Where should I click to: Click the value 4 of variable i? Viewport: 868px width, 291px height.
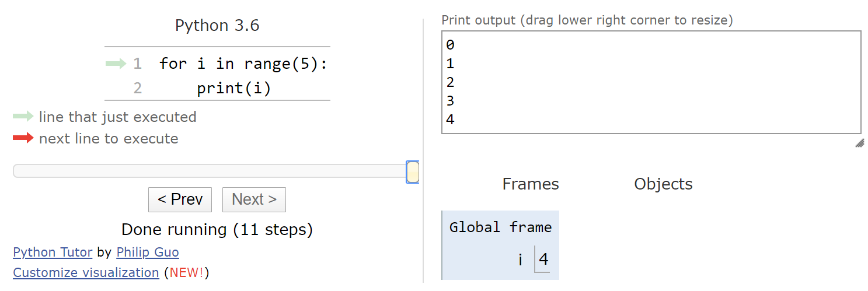(x=543, y=259)
